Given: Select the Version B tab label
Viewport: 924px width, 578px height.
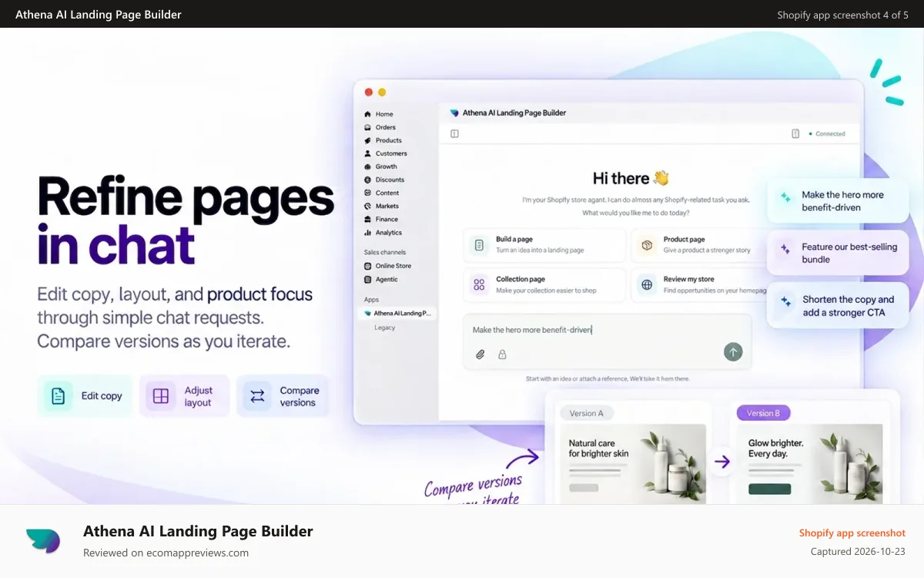Looking at the screenshot, I should point(763,413).
